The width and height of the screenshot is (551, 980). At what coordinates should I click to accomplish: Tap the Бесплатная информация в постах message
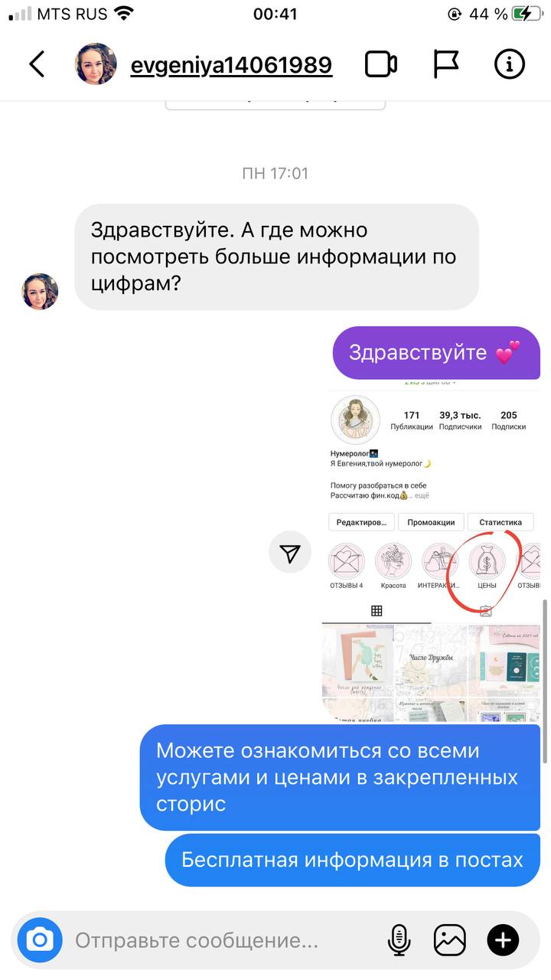[x=353, y=860]
